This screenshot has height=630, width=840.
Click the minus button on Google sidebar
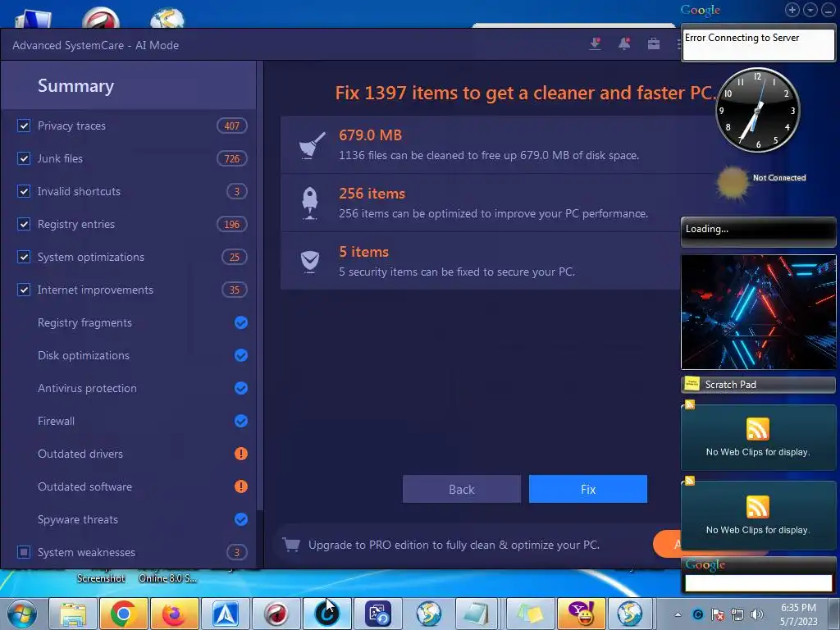click(828, 10)
